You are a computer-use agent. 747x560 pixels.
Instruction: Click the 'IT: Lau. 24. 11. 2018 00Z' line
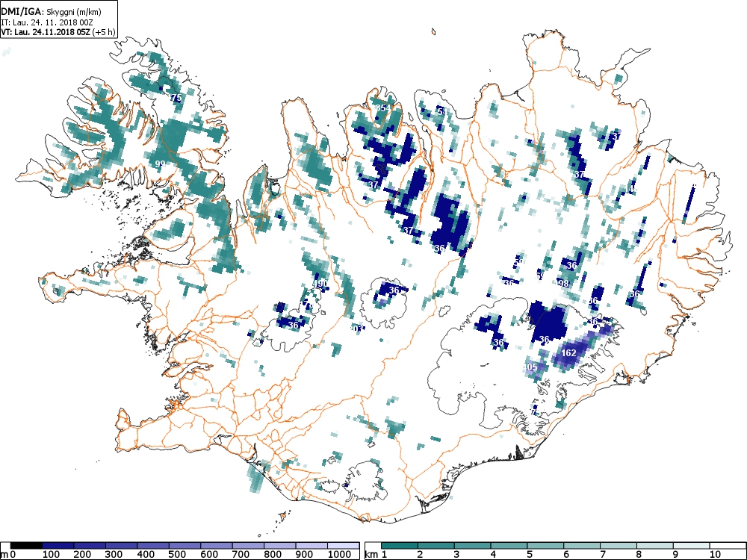tap(46, 22)
